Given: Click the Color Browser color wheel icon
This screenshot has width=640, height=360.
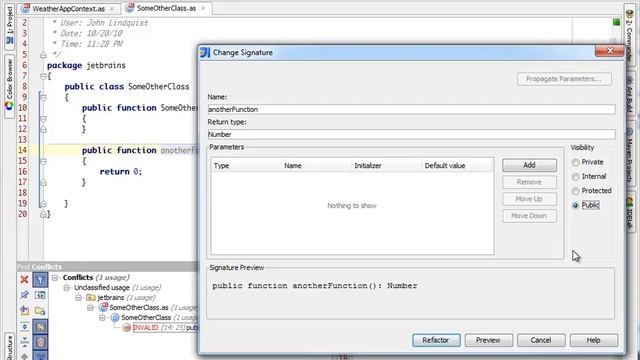Looking at the screenshot, I should [9, 106].
